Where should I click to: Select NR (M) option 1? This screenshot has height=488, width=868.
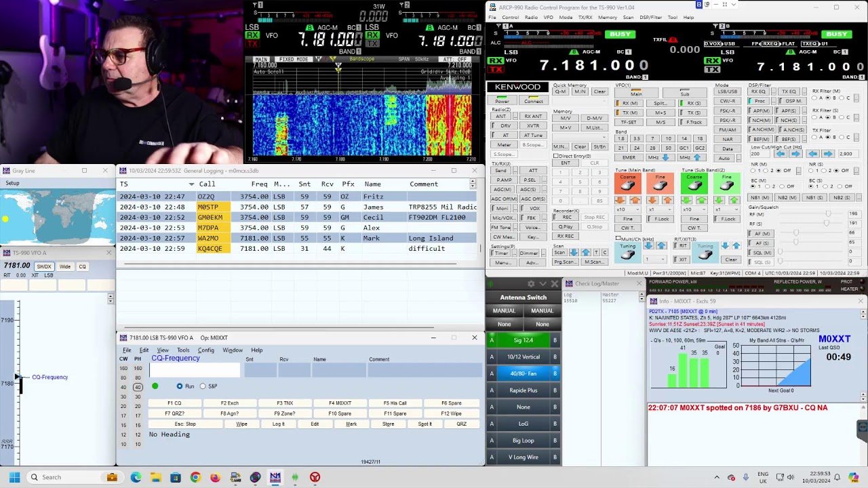[753, 170]
